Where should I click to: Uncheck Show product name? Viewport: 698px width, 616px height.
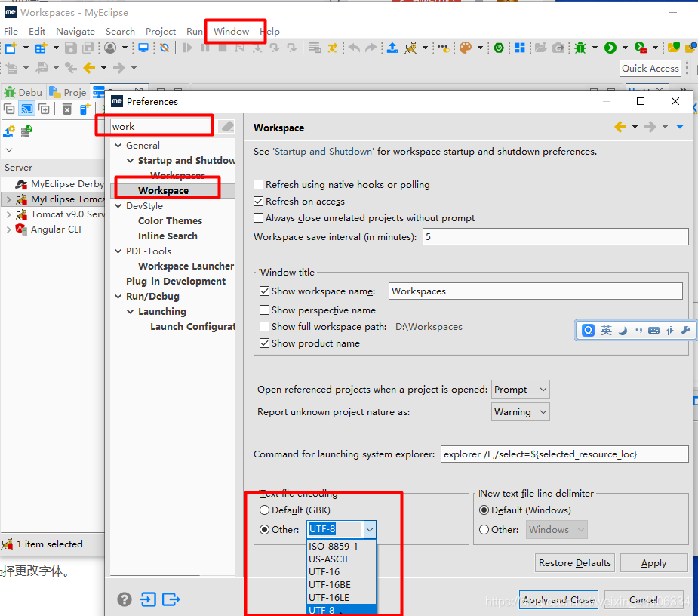click(x=264, y=343)
